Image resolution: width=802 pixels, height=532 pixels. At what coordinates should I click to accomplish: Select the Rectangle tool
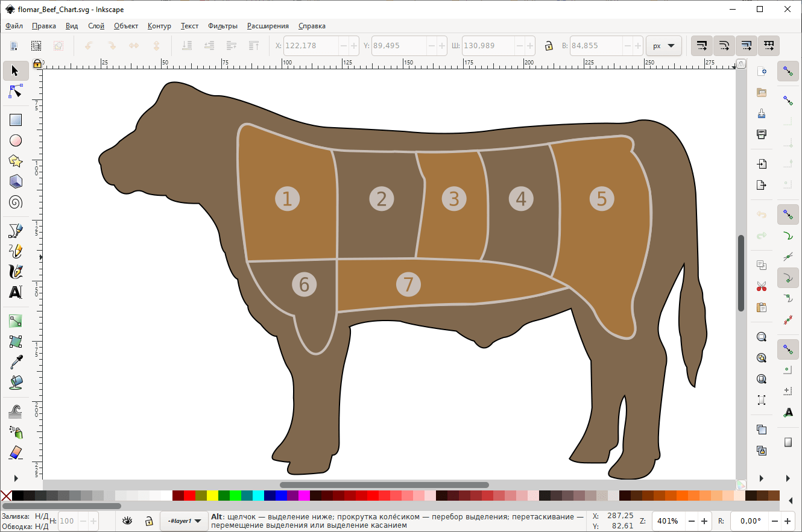(16, 120)
